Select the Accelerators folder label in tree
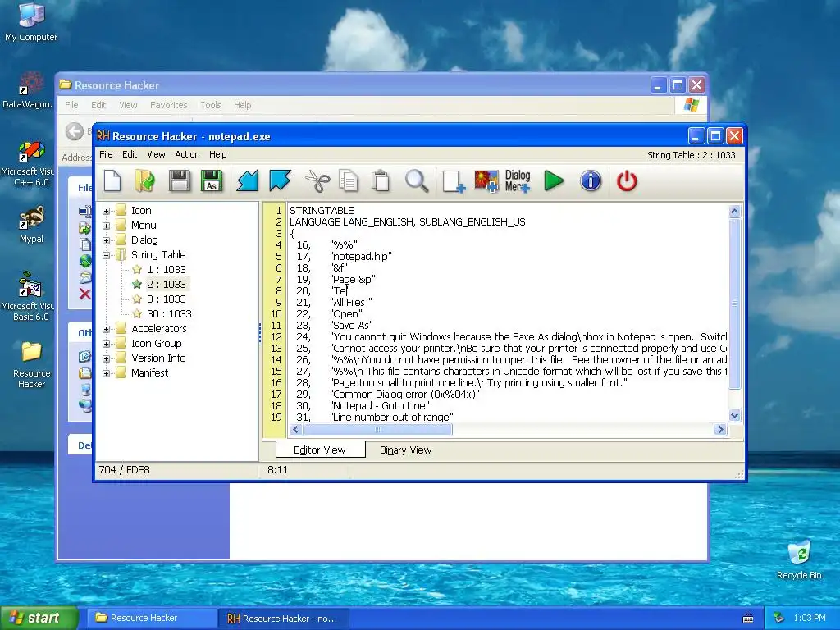Image resolution: width=840 pixels, height=630 pixels. pos(159,328)
